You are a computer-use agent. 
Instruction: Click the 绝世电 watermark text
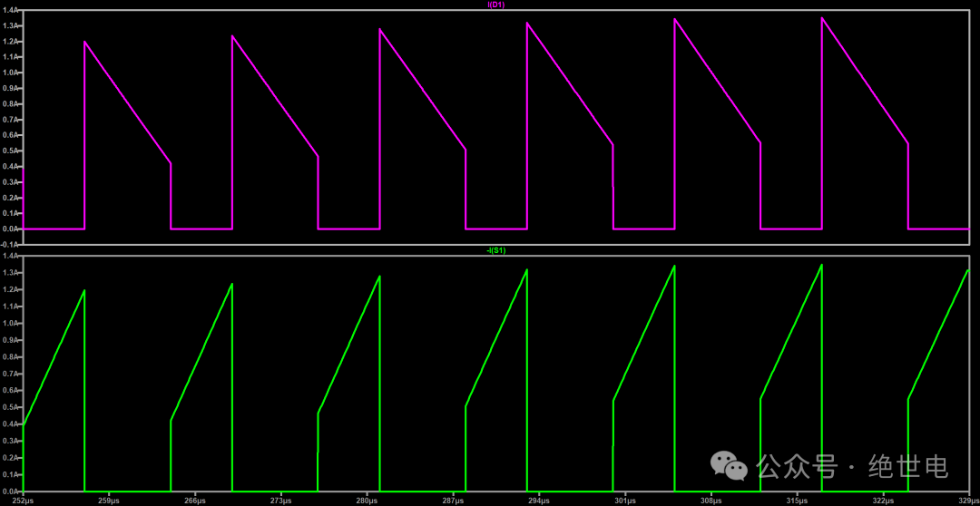pyautogui.click(x=908, y=466)
